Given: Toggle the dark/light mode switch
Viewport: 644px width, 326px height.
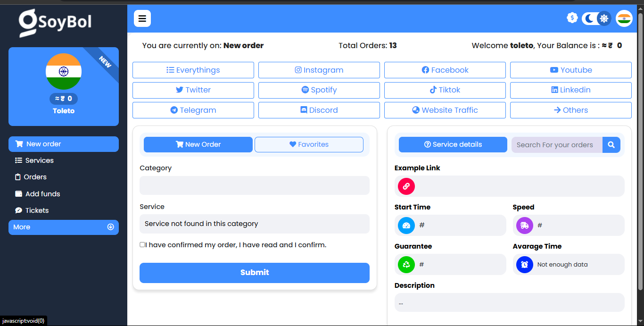Looking at the screenshot, I should tap(596, 18).
